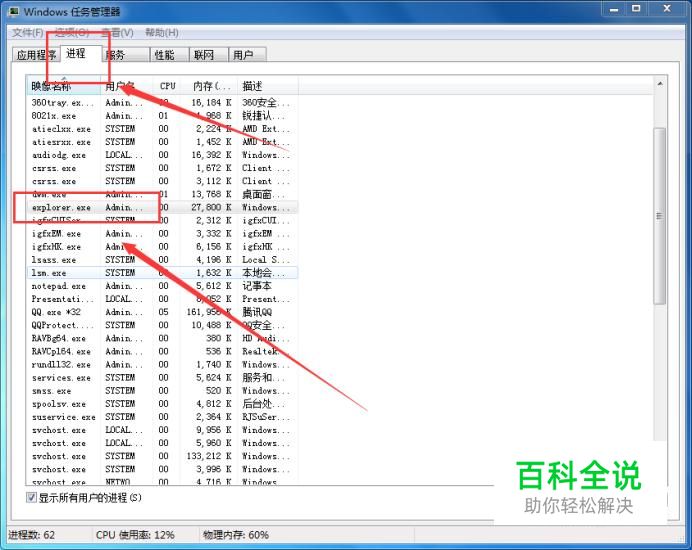The width and height of the screenshot is (692, 550).
Task: Select the explorer.exe process row
Action: coord(162,207)
